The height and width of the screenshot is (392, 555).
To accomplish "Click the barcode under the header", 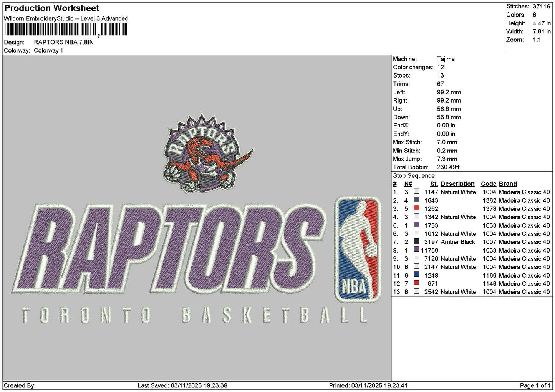I will click(x=66, y=30).
